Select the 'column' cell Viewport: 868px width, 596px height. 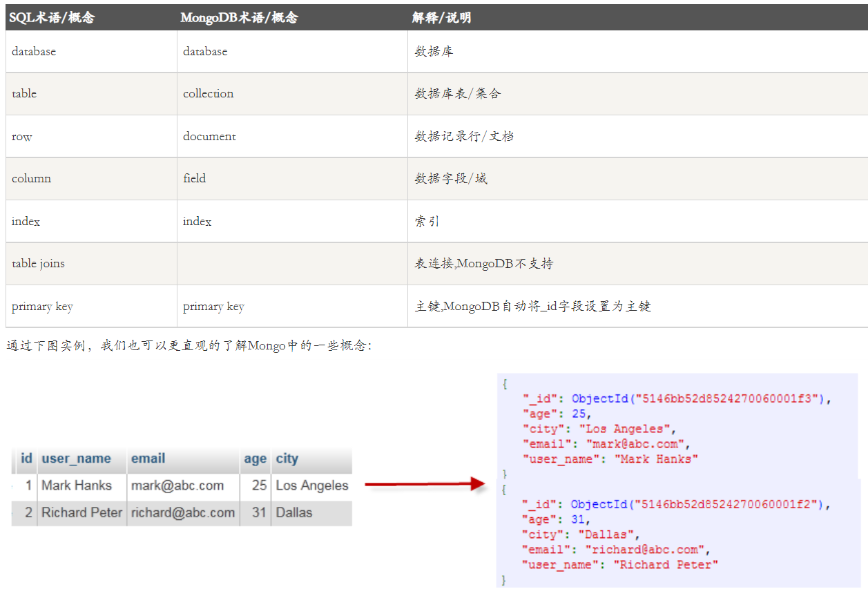coord(91,178)
